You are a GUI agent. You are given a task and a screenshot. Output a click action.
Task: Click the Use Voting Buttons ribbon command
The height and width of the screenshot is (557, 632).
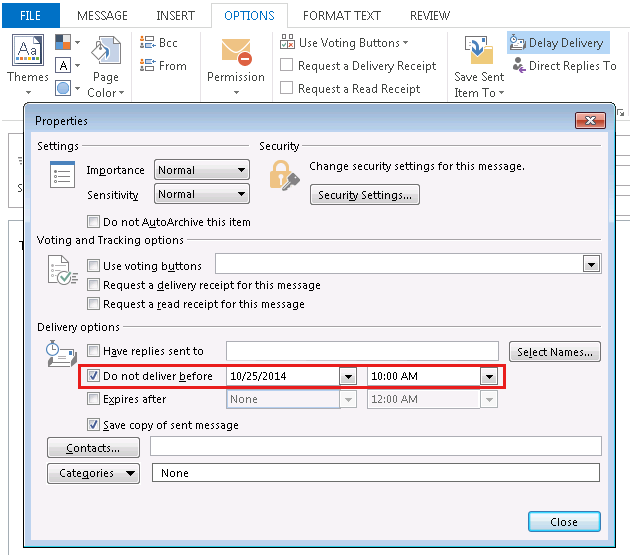344,42
